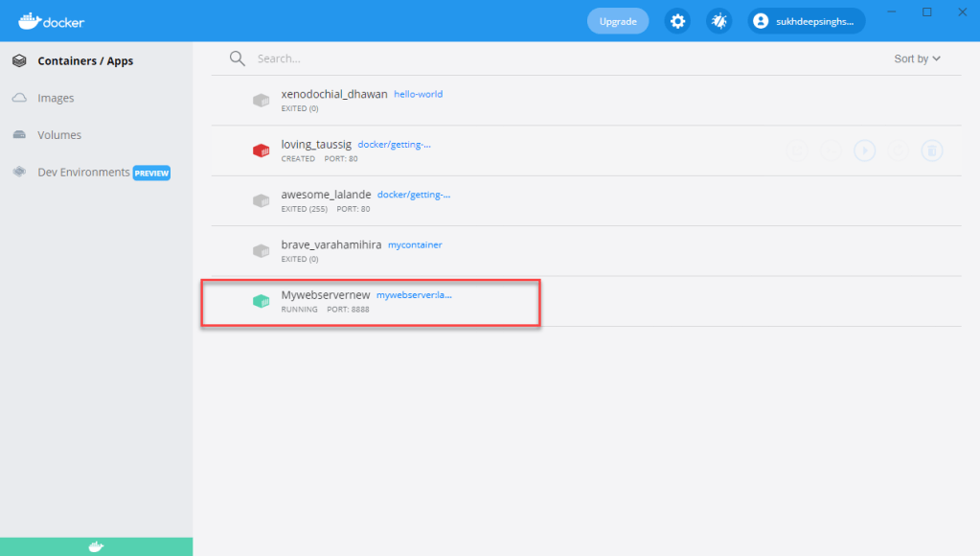Viewport: 980px width, 556px height.
Task: Delete loving_taussig container using trash icon
Action: point(930,151)
